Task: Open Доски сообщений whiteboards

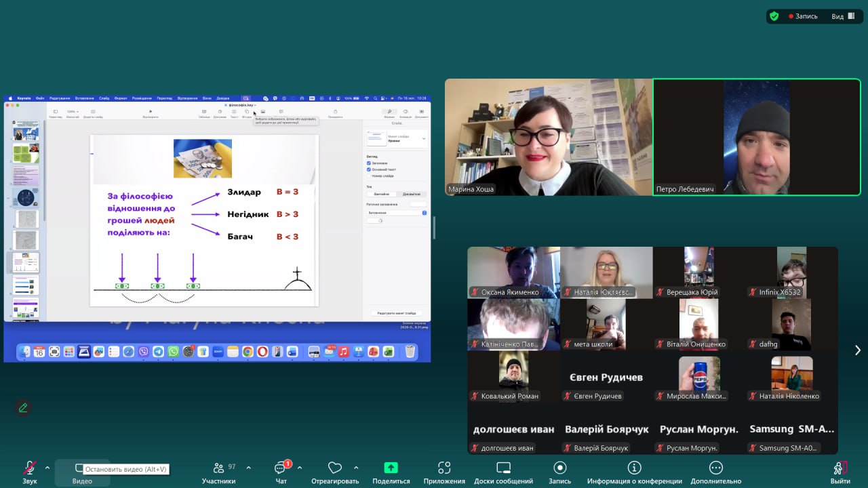Action: click(x=503, y=468)
